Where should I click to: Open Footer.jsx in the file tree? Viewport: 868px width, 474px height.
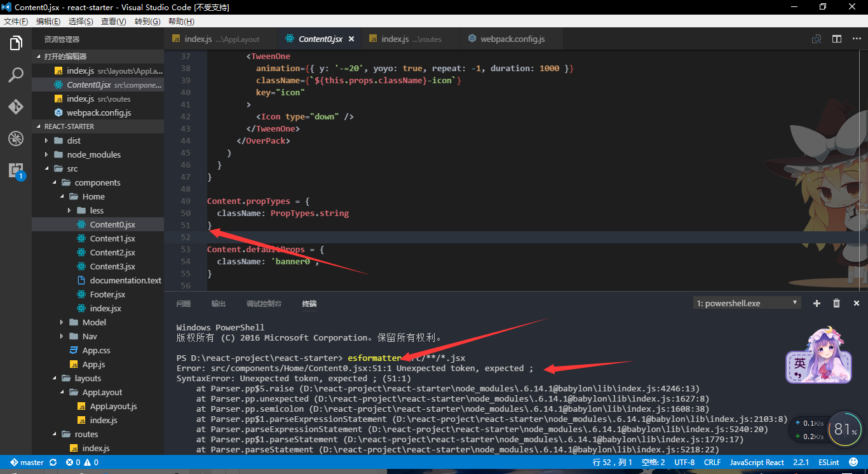point(107,295)
